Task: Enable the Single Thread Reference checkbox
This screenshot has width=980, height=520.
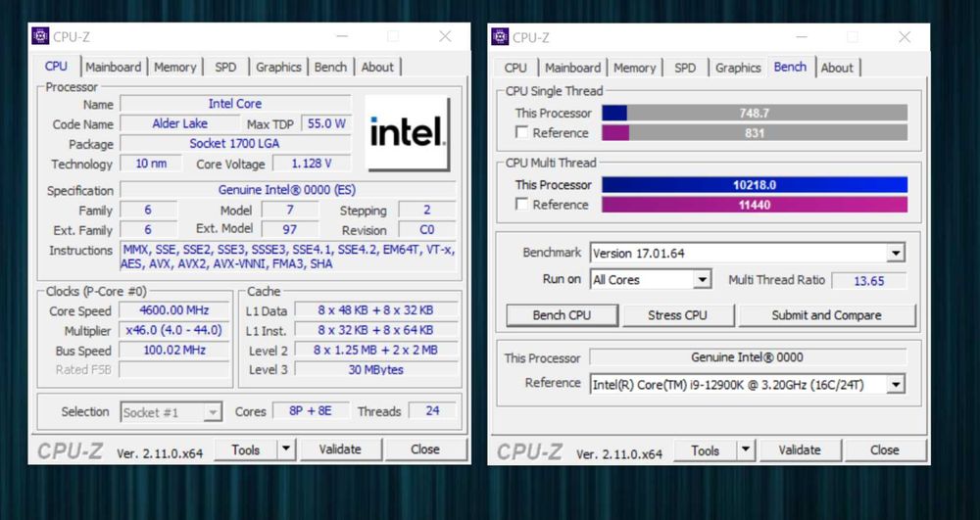Action: 521,132
